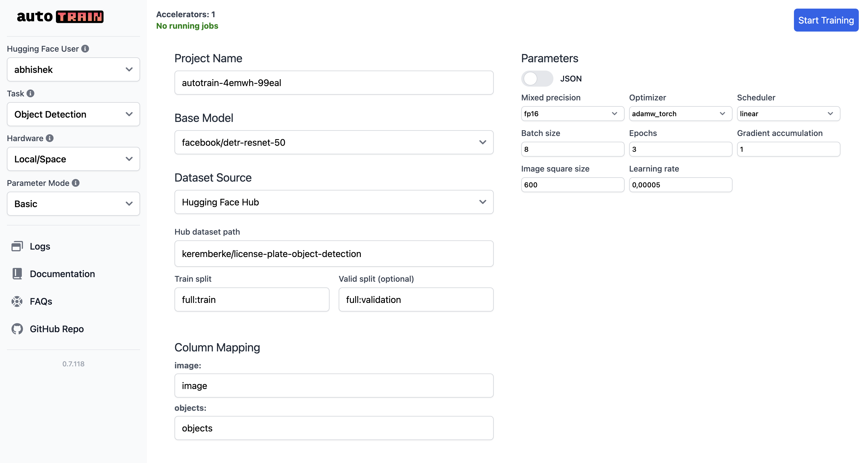Open the Task dropdown showing Object Detection
The height and width of the screenshot is (463, 868).
pos(73,114)
